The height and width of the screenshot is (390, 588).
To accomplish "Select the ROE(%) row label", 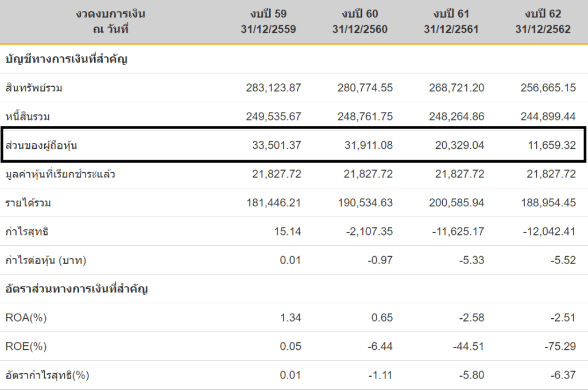I will (x=26, y=346).
